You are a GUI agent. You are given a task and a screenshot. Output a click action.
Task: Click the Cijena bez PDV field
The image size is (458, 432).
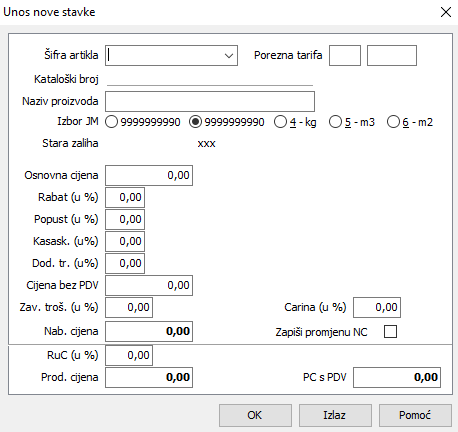point(149,285)
